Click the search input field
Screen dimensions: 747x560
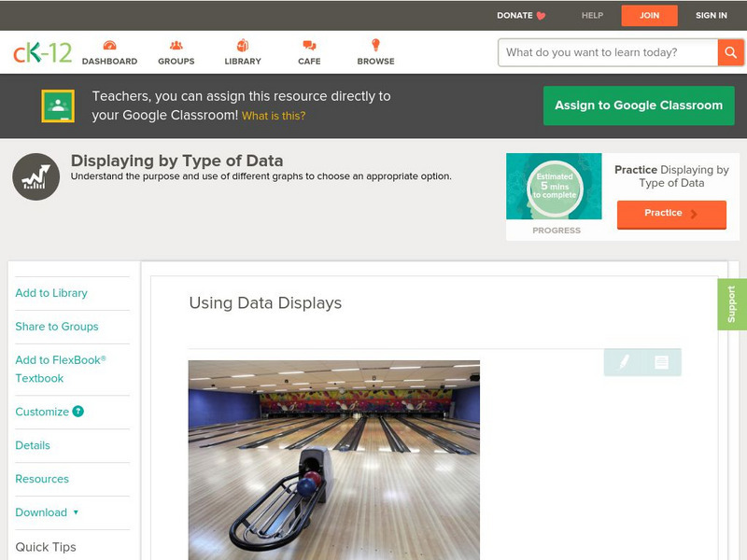pyautogui.click(x=609, y=52)
